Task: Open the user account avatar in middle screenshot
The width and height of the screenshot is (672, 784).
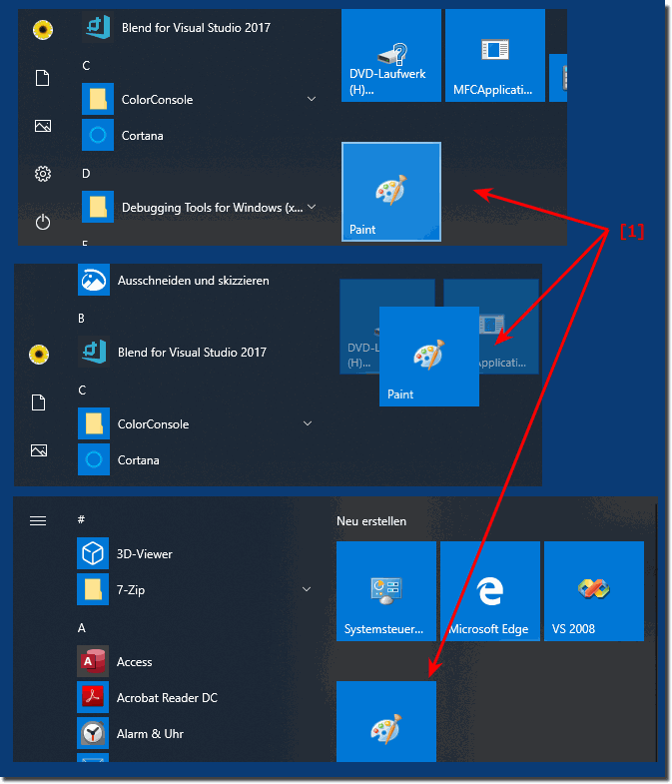Action: (x=39, y=355)
